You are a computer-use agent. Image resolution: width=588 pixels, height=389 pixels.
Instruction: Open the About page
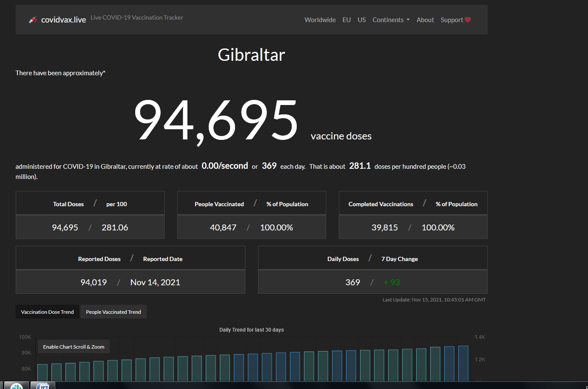425,20
